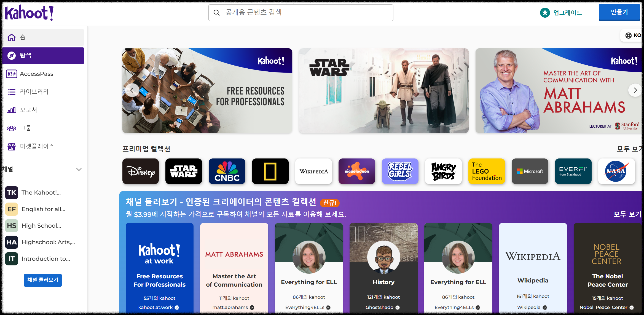Open 라이브러리 in the sidebar
The width and height of the screenshot is (644, 315).
(x=34, y=92)
